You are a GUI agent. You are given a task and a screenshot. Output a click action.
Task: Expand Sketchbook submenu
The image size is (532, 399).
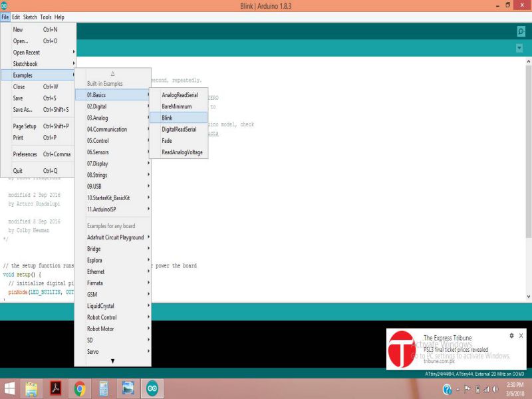click(39, 64)
